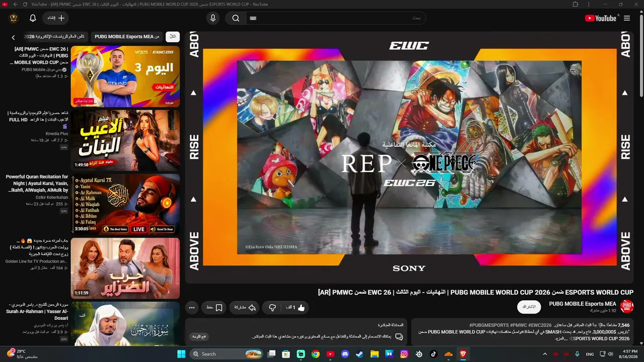Open the PUBG MOBILE Esports MEA channel name
Viewport: 644px width, 362px height.
tap(583, 304)
